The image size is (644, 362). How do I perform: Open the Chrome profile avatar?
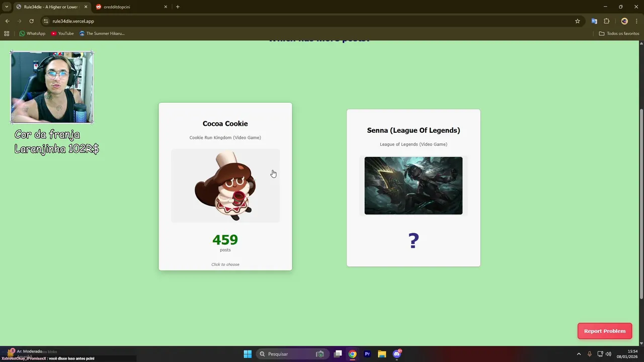624,21
